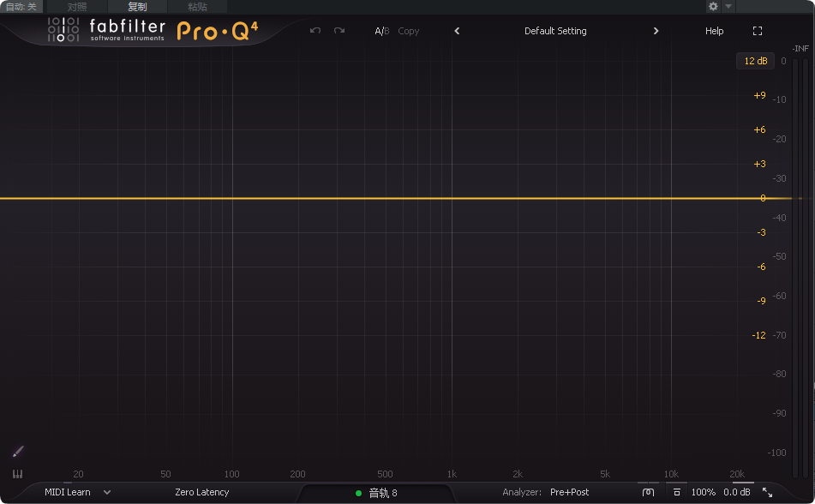The height and width of the screenshot is (504, 815).
Task: Click the 对照 compare button
Action: (77, 6)
